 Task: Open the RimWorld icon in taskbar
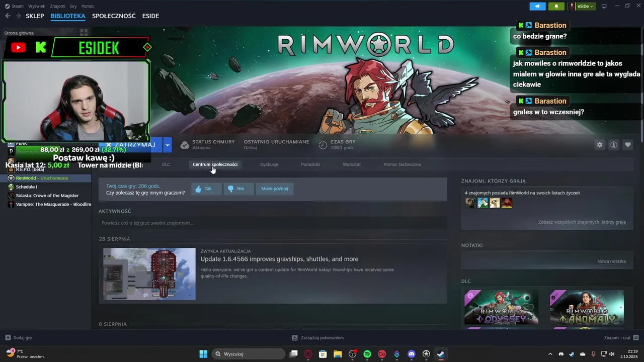426,354
